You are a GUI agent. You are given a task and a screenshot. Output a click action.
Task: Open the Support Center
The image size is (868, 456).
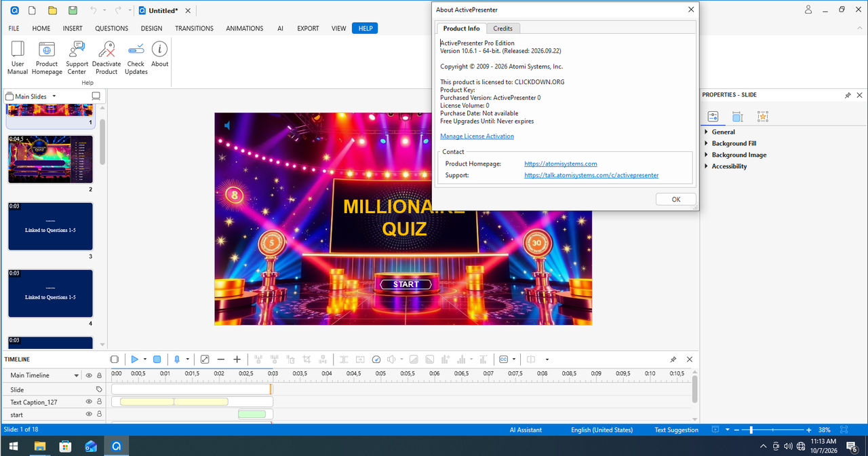pos(77,57)
